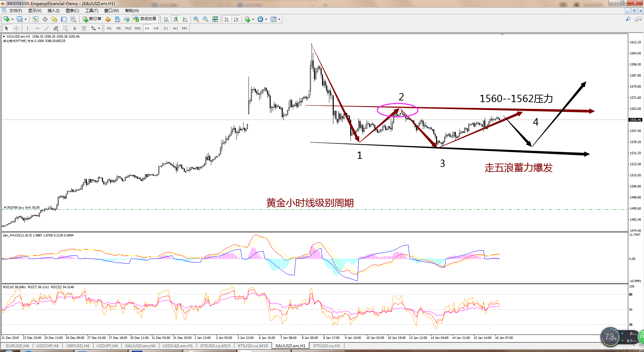Select the W1 timeframe button
The height and width of the screenshot is (352, 644).
click(x=175, y=28)
